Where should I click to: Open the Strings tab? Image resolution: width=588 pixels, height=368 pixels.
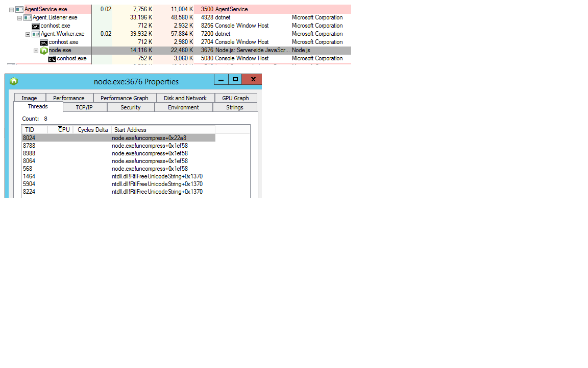tap(235, 107)
